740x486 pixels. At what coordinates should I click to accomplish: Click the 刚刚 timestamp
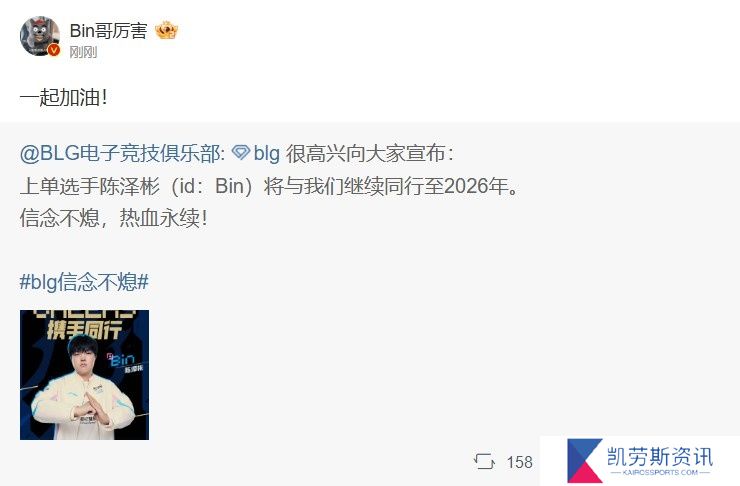pos(84,52)
